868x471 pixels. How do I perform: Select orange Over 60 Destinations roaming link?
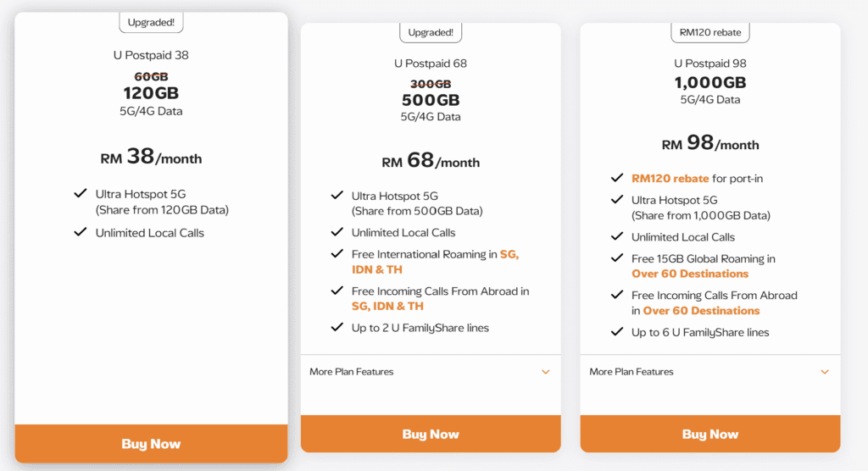(x=690, y=274)
